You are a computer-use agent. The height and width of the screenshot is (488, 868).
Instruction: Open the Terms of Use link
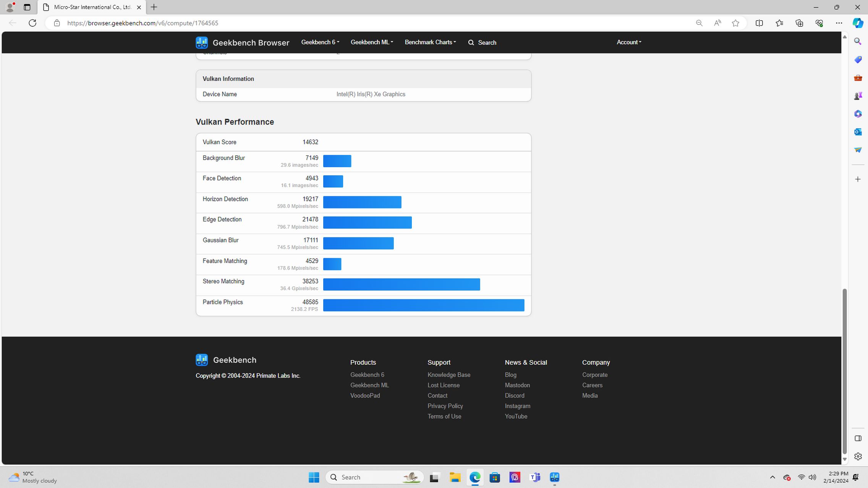pyautogui.click(x=444, y=416)
